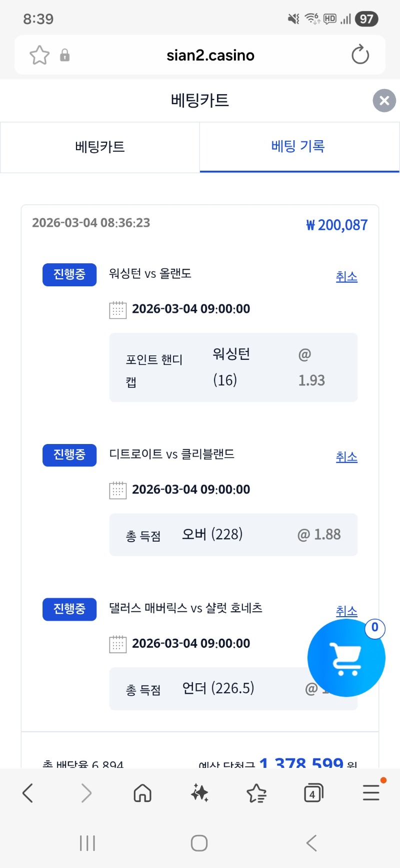Tap the bookmark star in address bar
The width and height of the screenshot is (400, 868).
pyautogui.click(x=39, y=55)
